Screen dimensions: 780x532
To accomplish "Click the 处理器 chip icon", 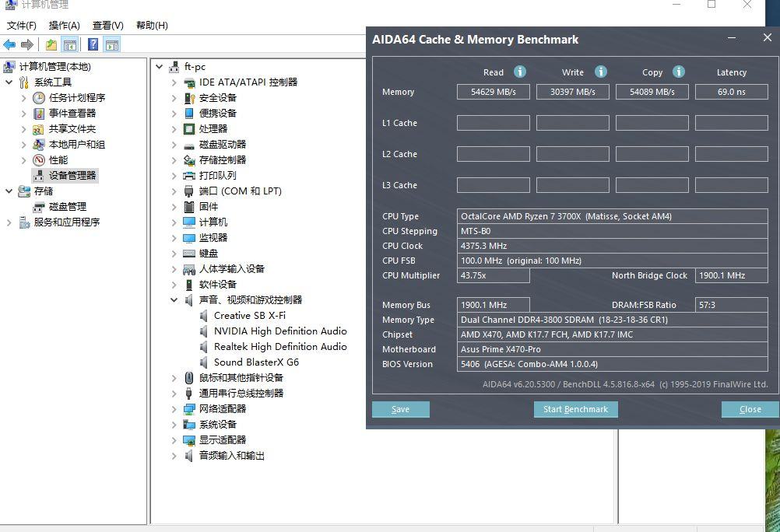I will tap(189, 129).
